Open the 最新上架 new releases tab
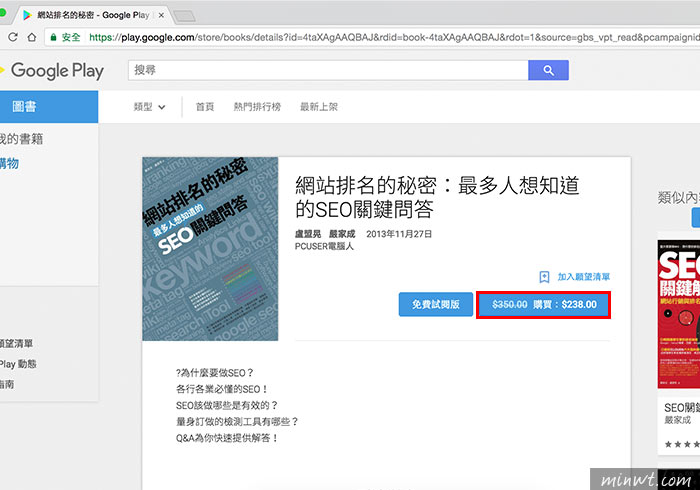700x490 pixels. 319,107
